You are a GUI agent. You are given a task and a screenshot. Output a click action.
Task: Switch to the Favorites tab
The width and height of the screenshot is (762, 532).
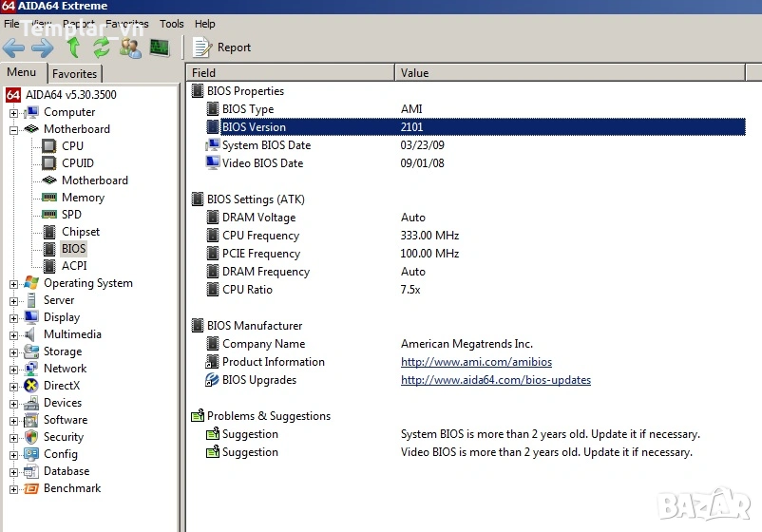point(74,74)
